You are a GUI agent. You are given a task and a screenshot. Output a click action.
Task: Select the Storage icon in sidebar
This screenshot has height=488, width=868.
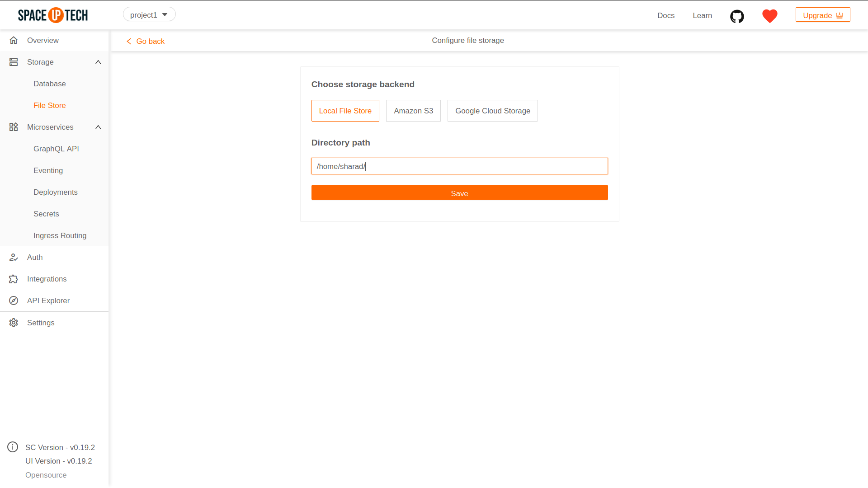[x=14, y=62]
